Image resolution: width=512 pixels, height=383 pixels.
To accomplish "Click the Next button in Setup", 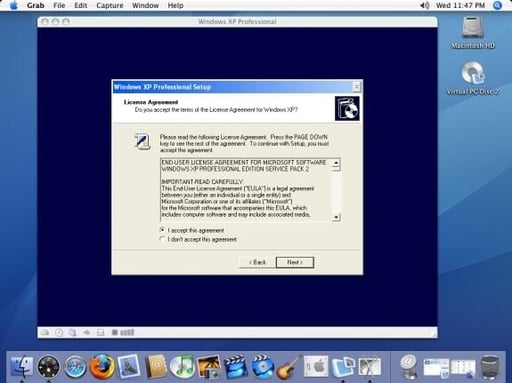I will click(x=295, y=262).
